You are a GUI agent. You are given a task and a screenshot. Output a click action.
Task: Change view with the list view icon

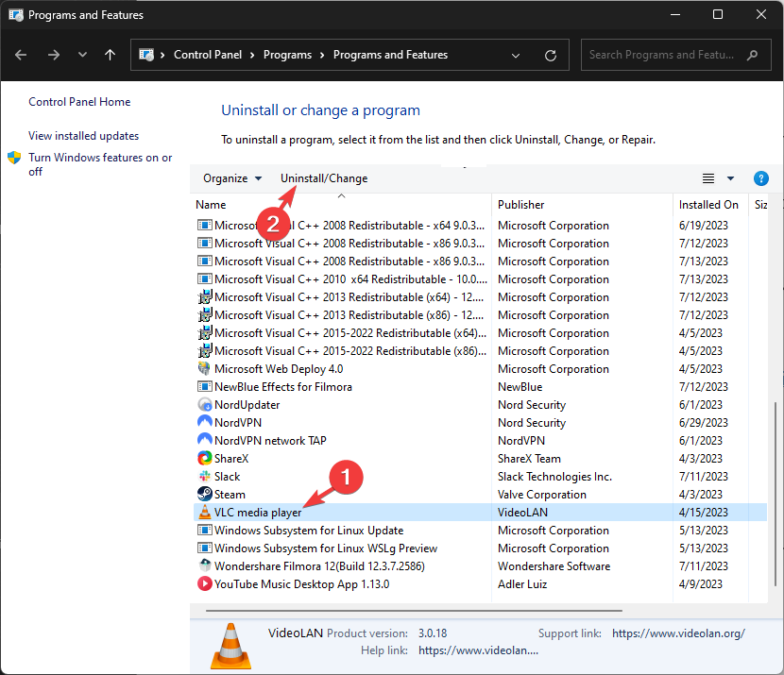pyautogui.click(x=708, y=178)
